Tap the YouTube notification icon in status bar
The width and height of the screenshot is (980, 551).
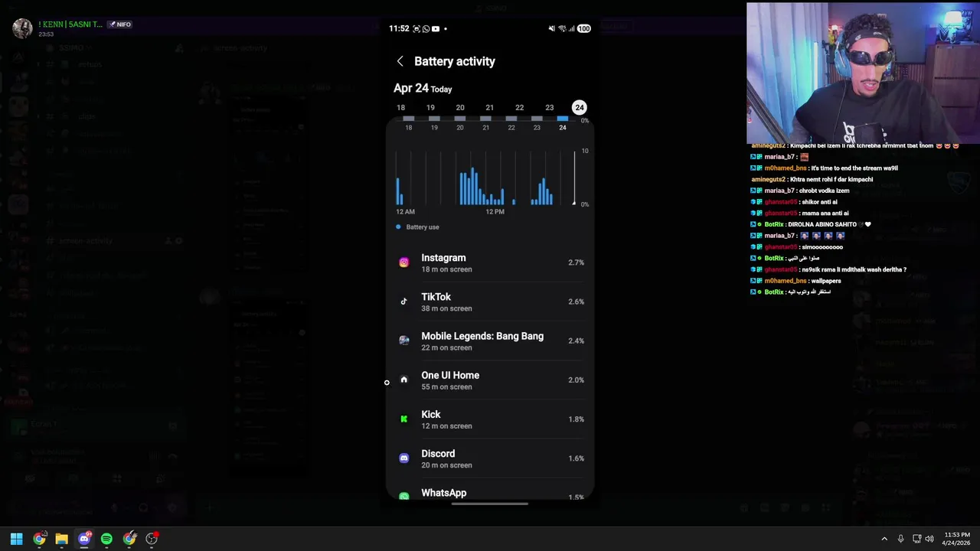436,28
